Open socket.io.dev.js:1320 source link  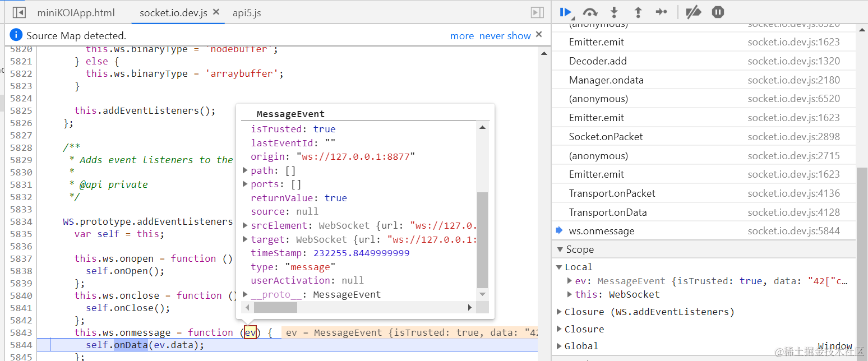[793, 61]
